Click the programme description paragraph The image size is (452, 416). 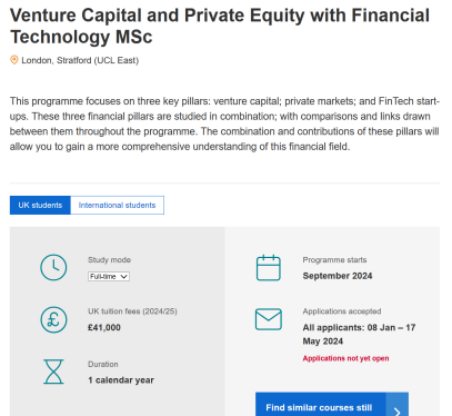225,124
